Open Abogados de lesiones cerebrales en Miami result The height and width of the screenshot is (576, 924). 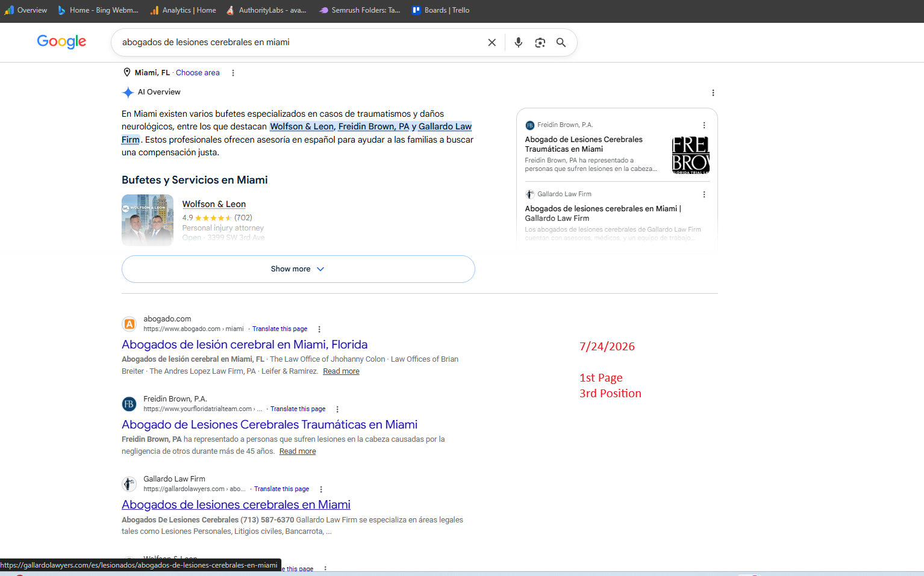[236, 504]
